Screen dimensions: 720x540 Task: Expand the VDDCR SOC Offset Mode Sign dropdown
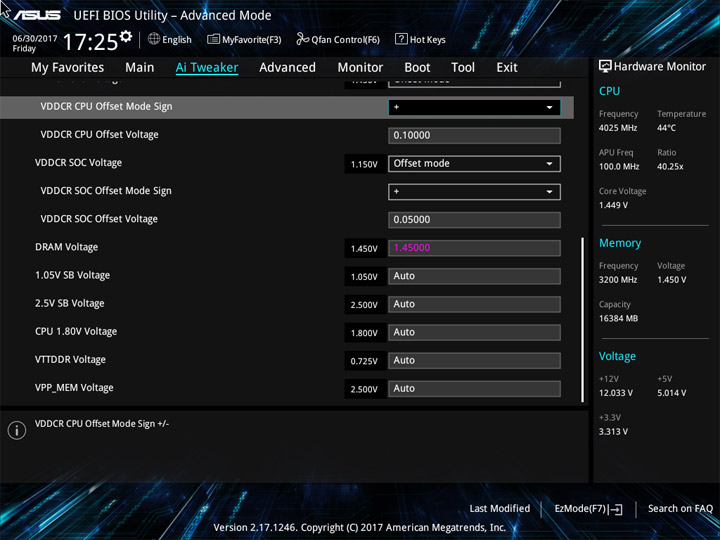coord(474,192)
